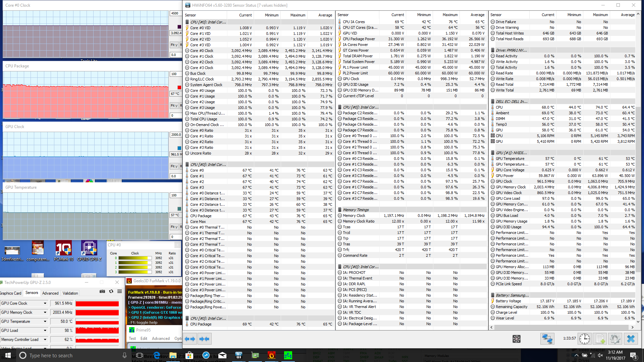Open Mail app from taskbar
This screenshot has height=362, width=644.
pyautogui.click(x=222, y=355)
